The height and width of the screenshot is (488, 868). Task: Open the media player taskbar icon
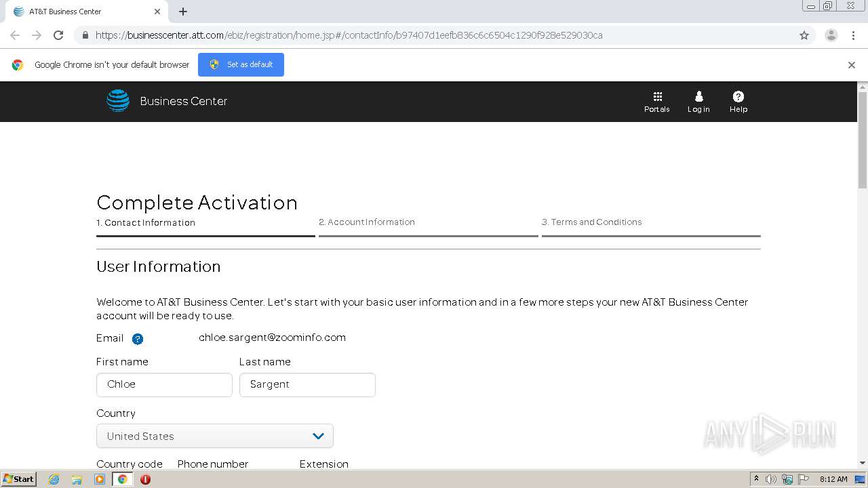tap(100, 479)
